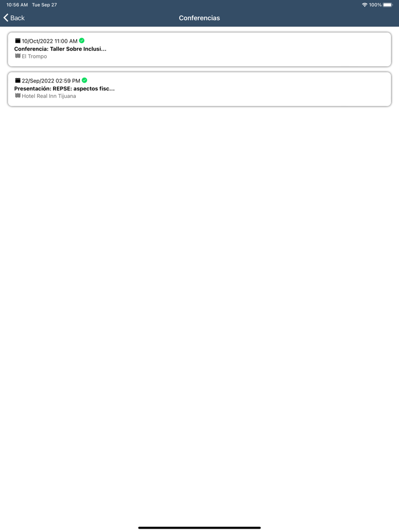
Task: Tap the Tue Sep 27 date in status bar
Action: pos(44,5)
